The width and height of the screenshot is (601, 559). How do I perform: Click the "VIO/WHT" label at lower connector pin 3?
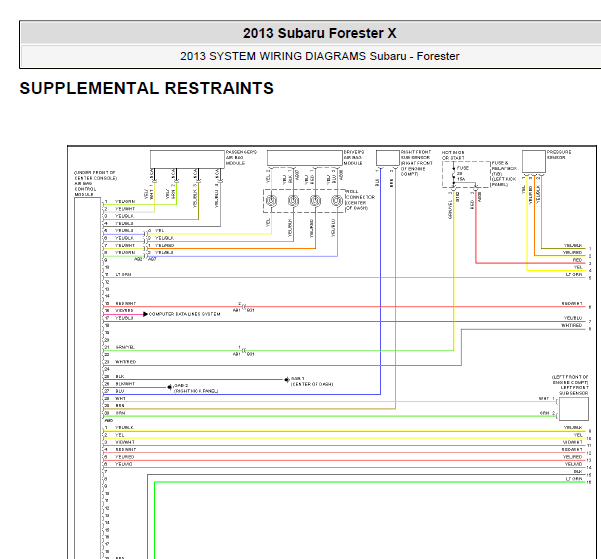(x=125, y=442)
